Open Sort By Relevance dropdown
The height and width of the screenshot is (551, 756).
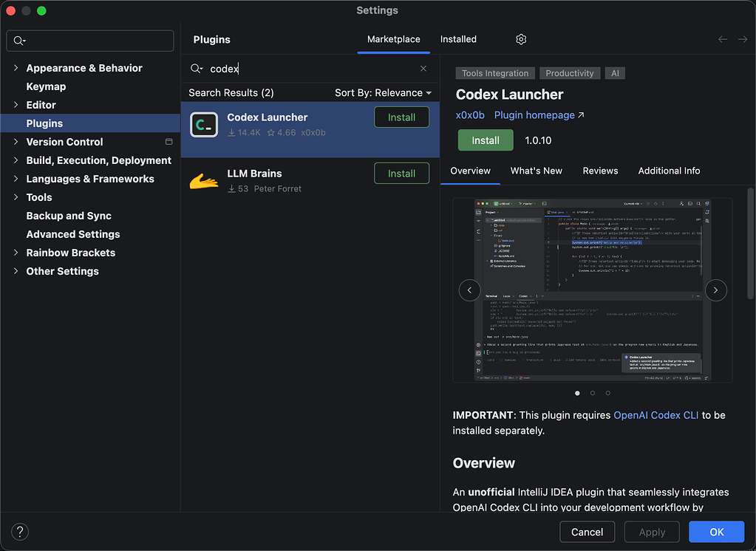pyautogui.click(x=384, y=92)
